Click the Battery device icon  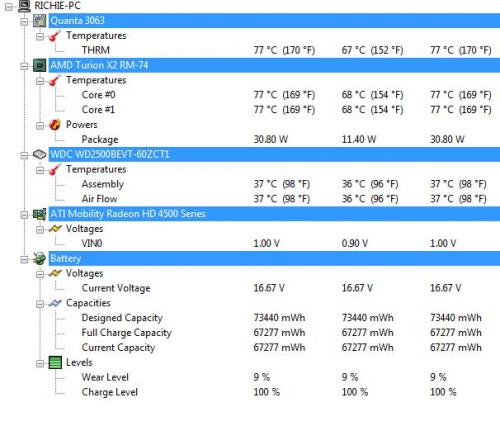[x=40, y=258]
